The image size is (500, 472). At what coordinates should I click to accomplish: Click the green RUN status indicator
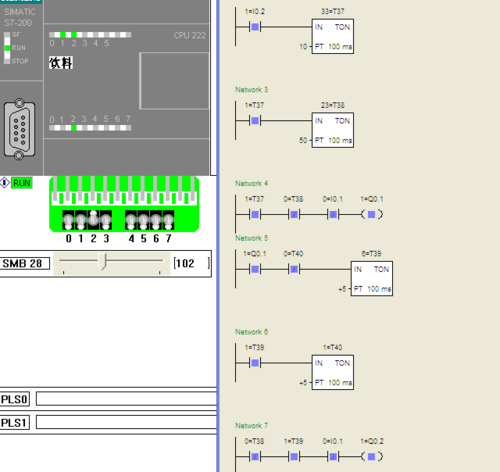22,183
